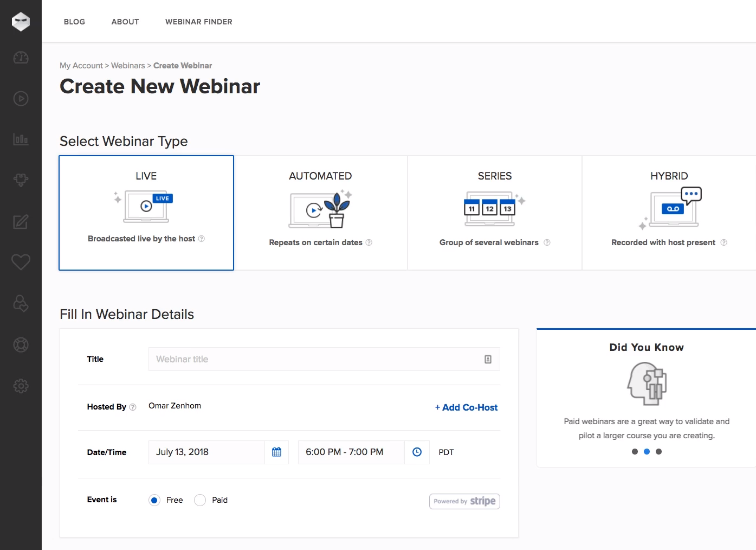756x550 pixels.
Task: Click help icon next to Broadcasted live by the host
Action: (202, 239)
